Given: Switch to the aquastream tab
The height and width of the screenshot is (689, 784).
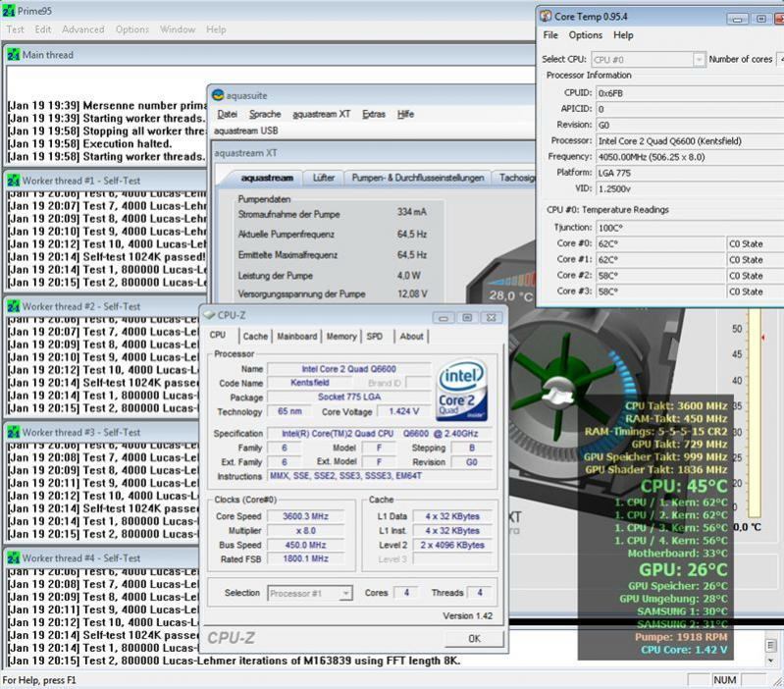Looking at the screenshot, I should 267,178.
